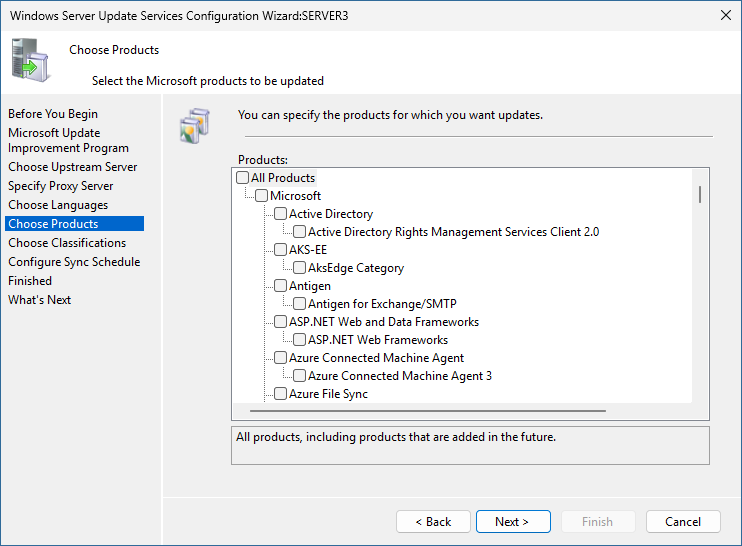Click the server icon in wizard header
This screenshot has width=742, height=546.
(30, 60)
